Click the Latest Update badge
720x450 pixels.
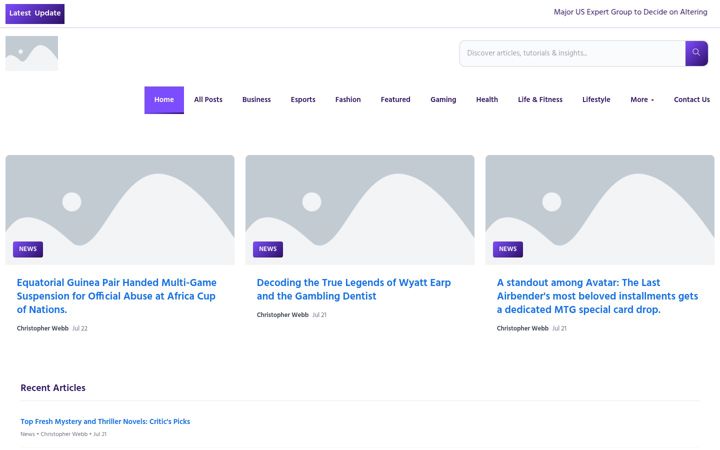point(35,13)
